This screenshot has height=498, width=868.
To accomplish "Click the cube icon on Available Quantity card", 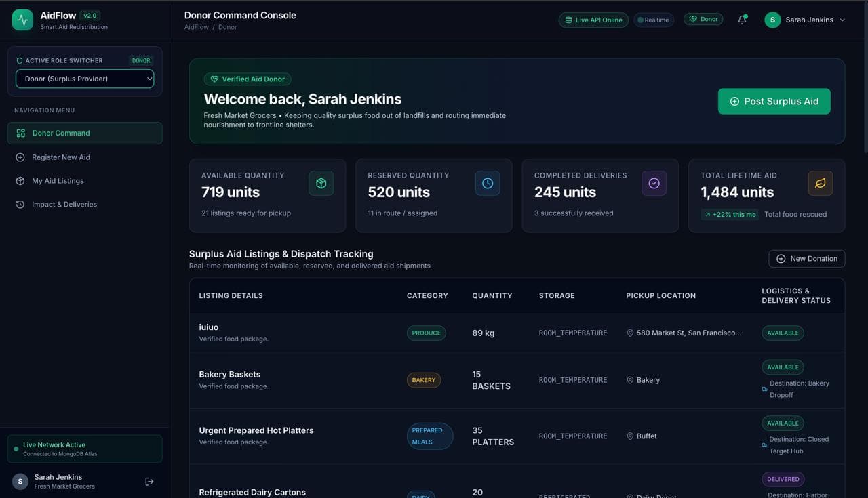I will coord(321,183).
